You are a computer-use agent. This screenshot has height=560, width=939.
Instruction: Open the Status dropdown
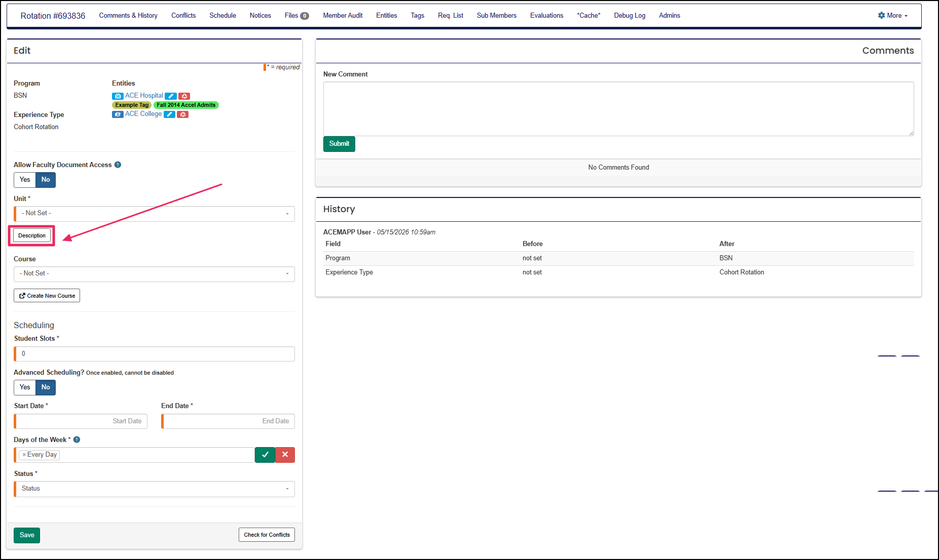tap(154, 489)
